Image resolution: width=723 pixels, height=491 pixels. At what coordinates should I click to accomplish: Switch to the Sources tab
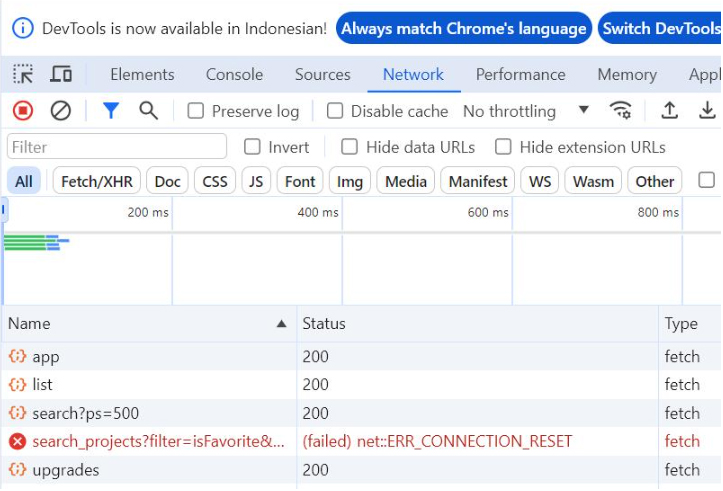[x=323, y=74]
